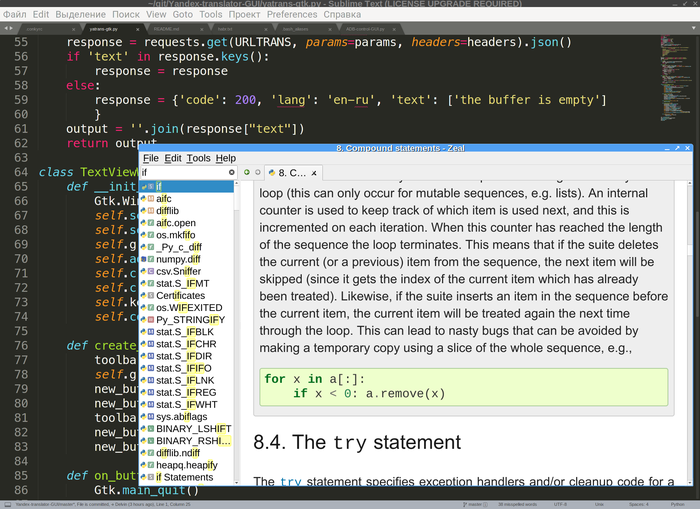The height and width of the screenshot is (509, 700).
Task: Open Zeal's File menu
Action: [x=150, y=158]
